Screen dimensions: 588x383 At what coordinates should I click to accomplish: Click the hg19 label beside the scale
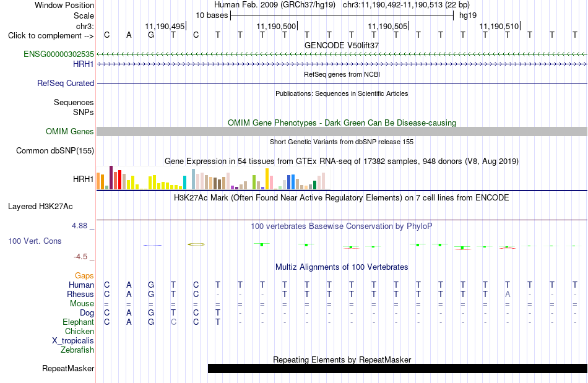coord(468,15)
